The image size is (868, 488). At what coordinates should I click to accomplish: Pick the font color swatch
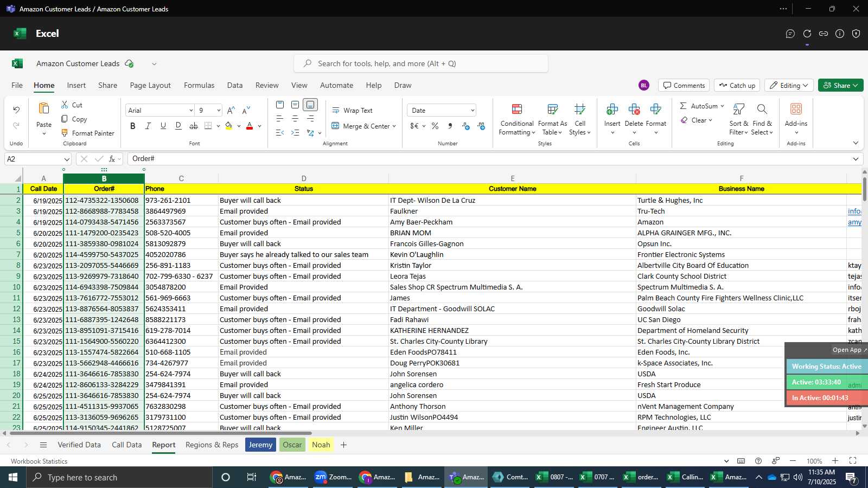click(x=250, y=126)
